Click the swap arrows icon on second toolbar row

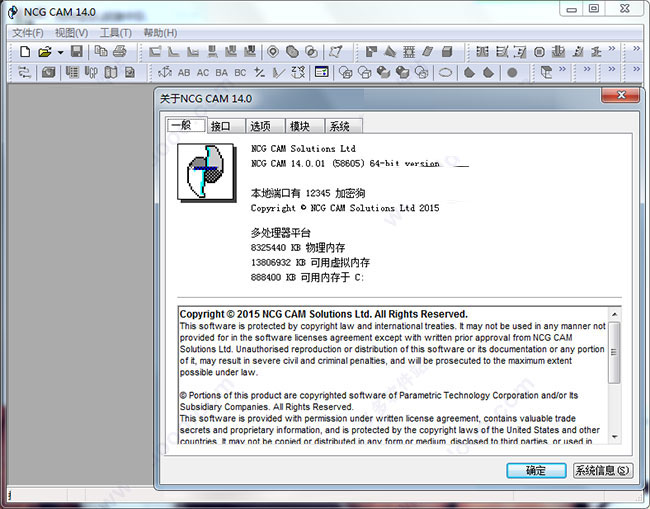click(x=24, y=73)
